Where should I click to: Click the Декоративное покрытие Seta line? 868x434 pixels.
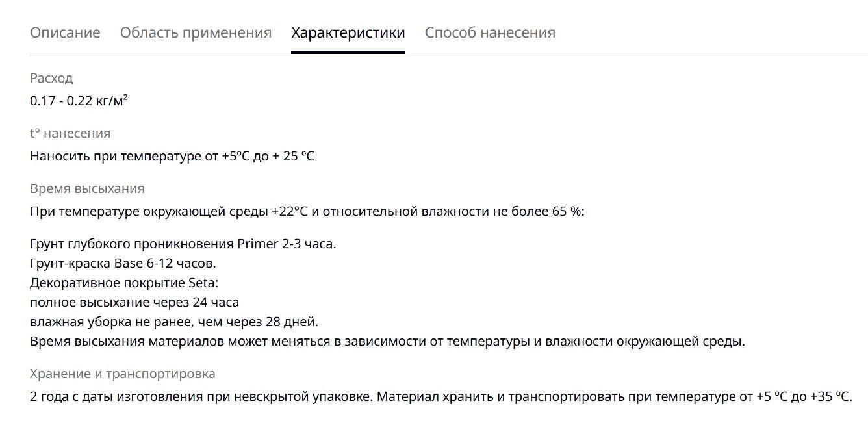click(x=125, y=283)
